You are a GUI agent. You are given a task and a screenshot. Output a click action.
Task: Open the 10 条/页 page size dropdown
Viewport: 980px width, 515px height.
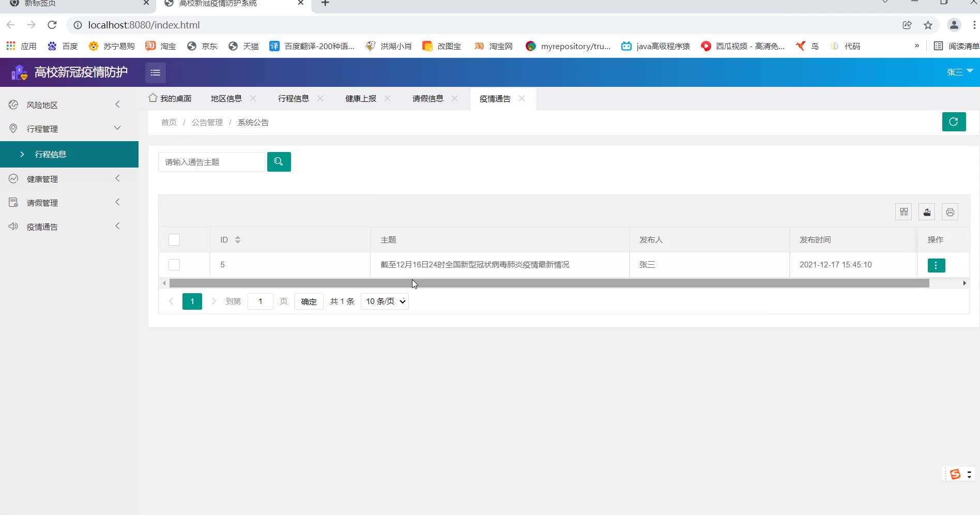[385, 301]
